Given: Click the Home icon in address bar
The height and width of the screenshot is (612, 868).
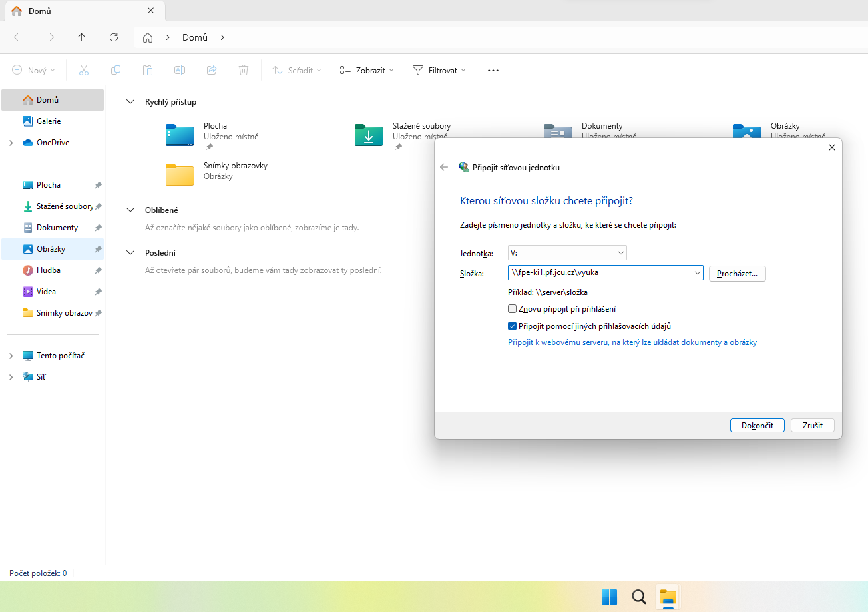Looking at the screenshot, I should click(x=148, y=37).
